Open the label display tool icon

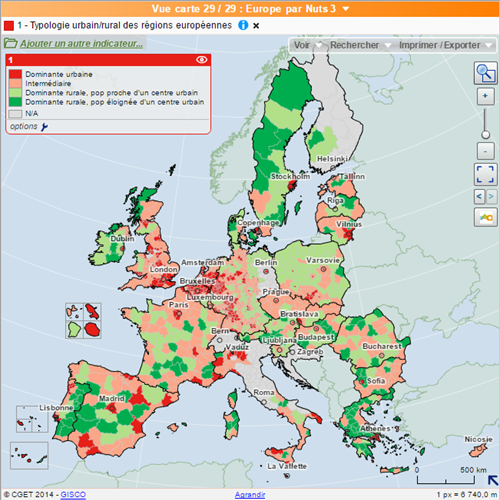[x=486, y=217]
